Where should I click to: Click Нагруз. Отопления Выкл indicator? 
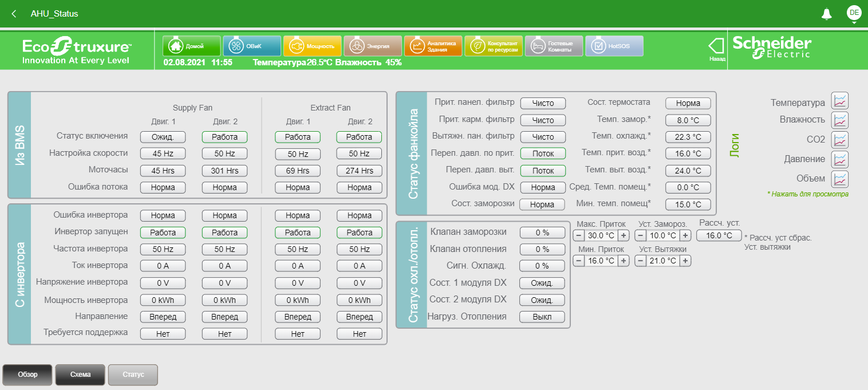click(542, 317)
